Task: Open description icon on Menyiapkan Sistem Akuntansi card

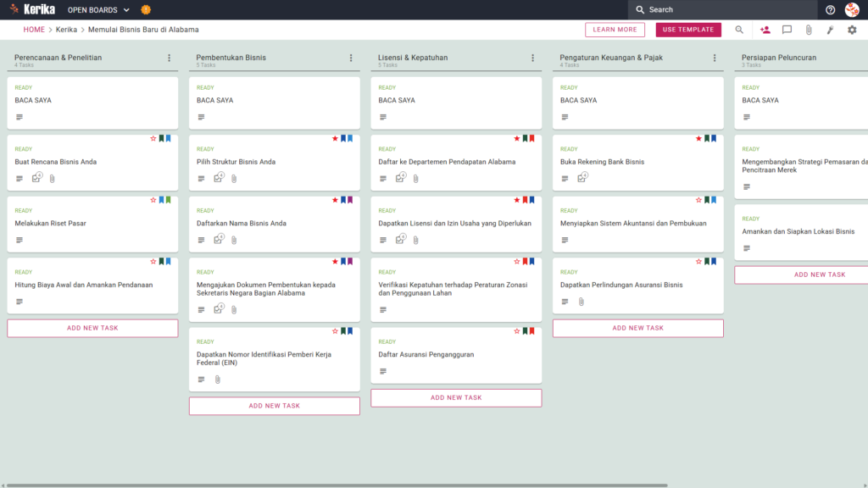Action: click(x=565, y=240)
